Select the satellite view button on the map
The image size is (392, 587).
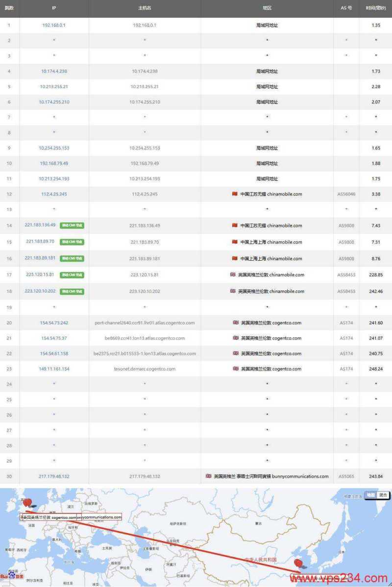371,494
